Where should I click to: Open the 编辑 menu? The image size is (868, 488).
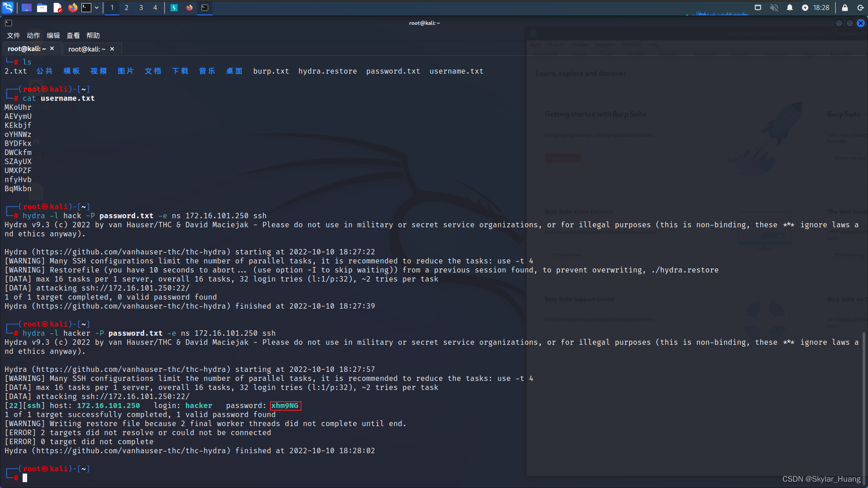(x=53, y=35)
